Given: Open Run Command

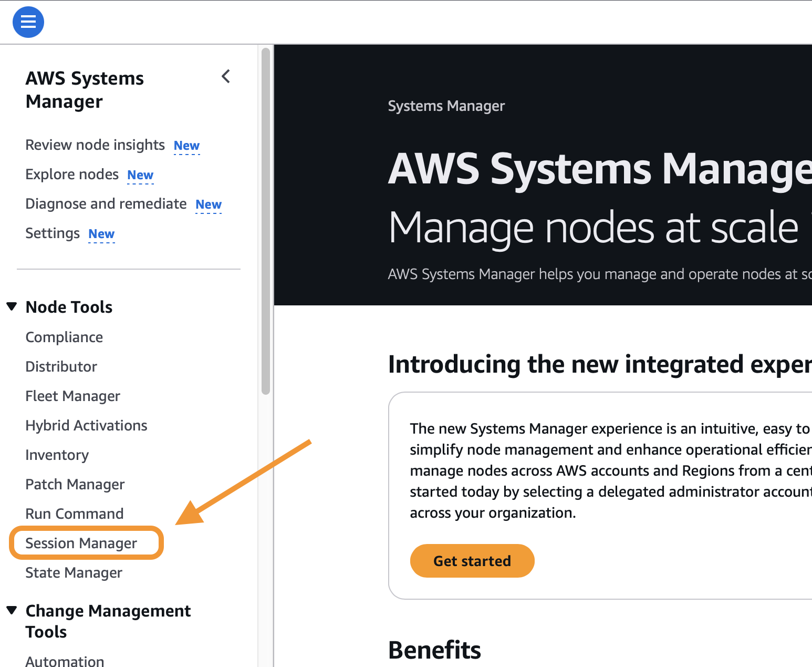Looking at the screenshot, I should [x=75, y=514].
